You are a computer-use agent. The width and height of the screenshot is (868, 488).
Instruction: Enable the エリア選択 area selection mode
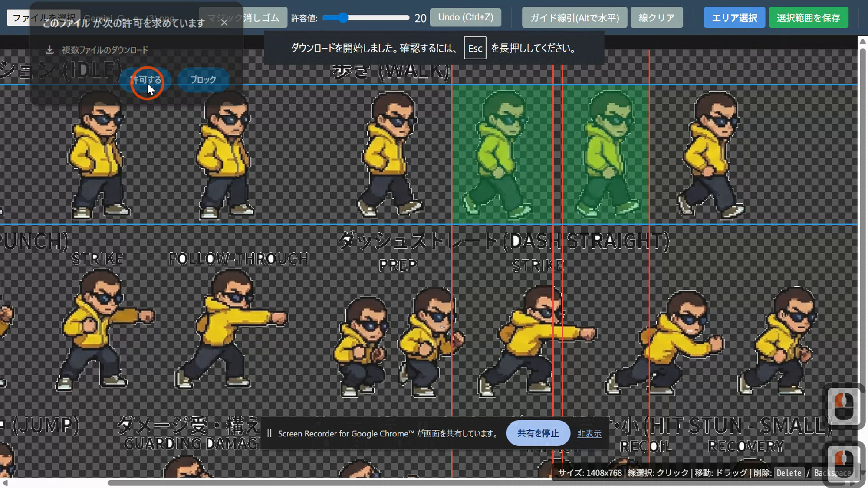point(734,18)
